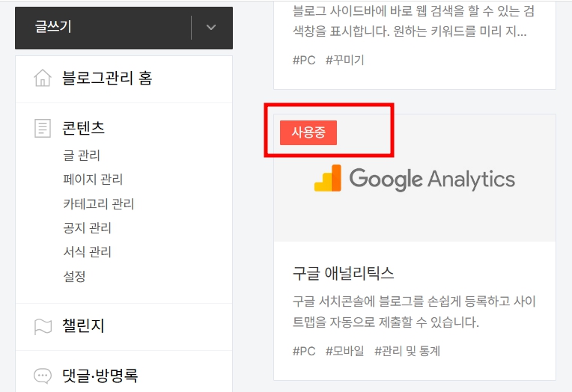
Task: Click the 블로그 사이드바에 description in top card
Action: coord(413,21)
